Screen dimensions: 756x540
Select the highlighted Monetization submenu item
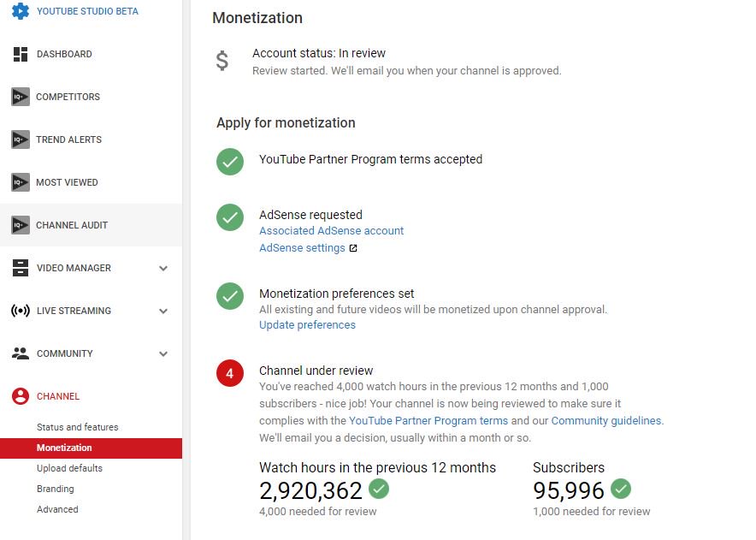pyautogui.click(x=92, y=448)
